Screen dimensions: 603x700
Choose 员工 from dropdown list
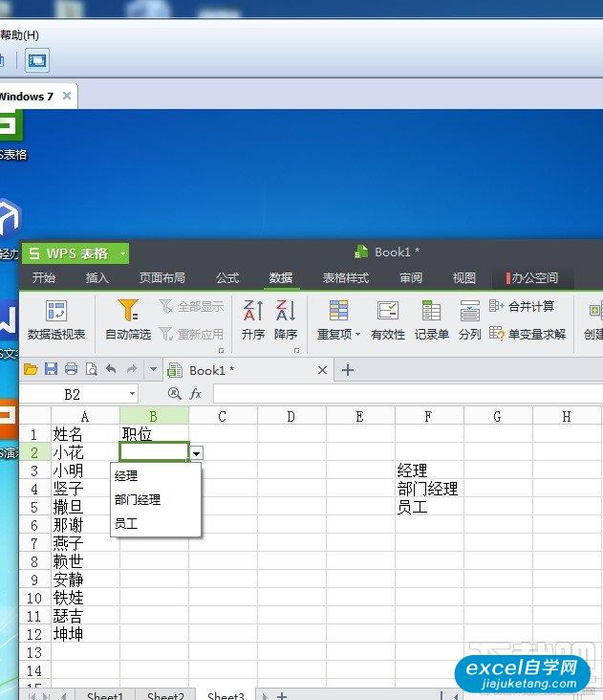(x=156, y=523)
